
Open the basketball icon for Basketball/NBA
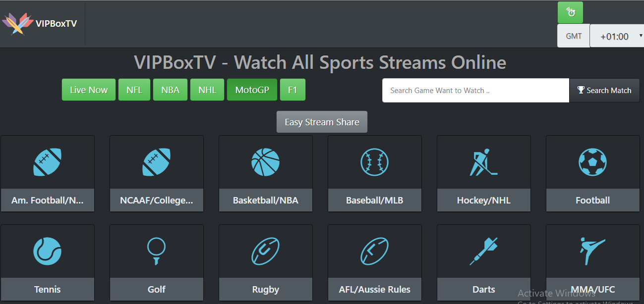pos(266,162)
